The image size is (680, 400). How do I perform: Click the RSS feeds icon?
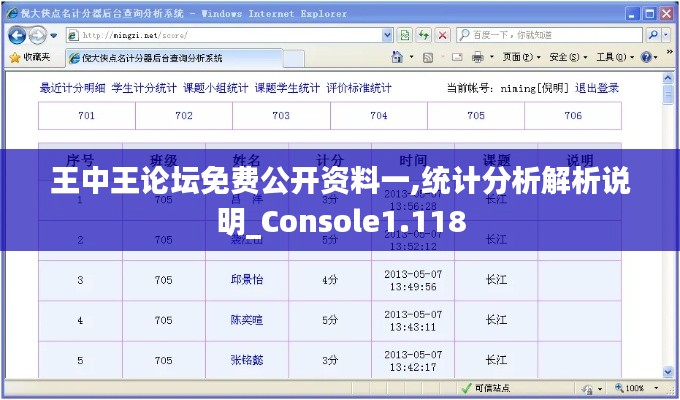point(428,57)
